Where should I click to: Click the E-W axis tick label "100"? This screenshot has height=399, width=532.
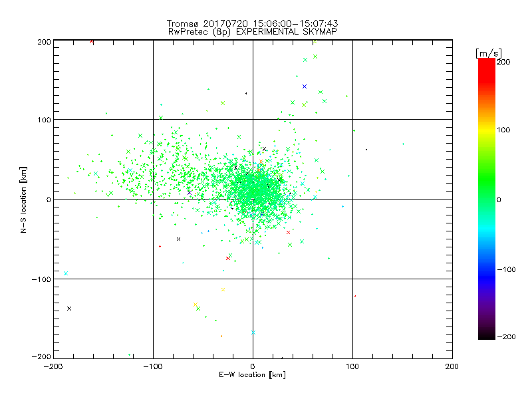click(x=352, y=366)
